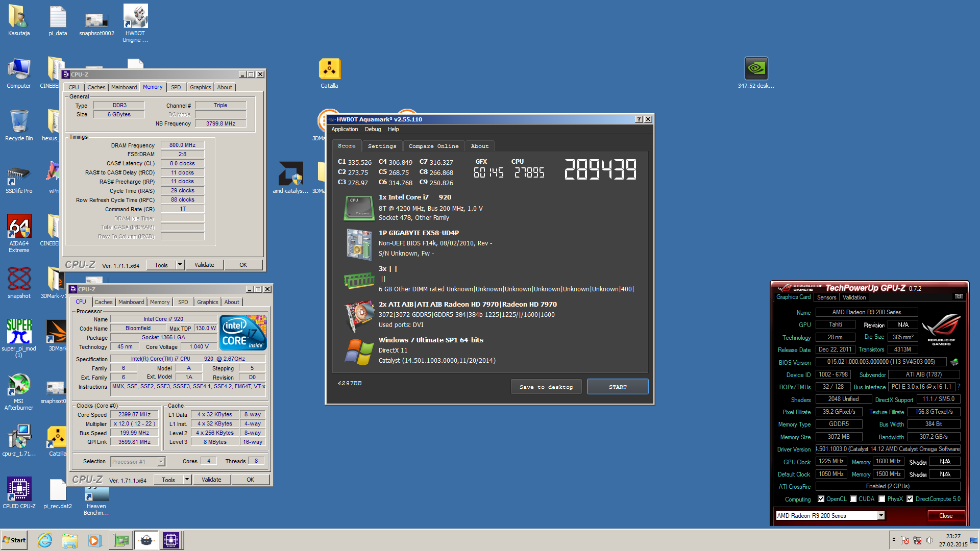Open the Debug menu in HWBOT Aquamark
The width and height of the screenshot is (980, 551).
coord(373,130)
